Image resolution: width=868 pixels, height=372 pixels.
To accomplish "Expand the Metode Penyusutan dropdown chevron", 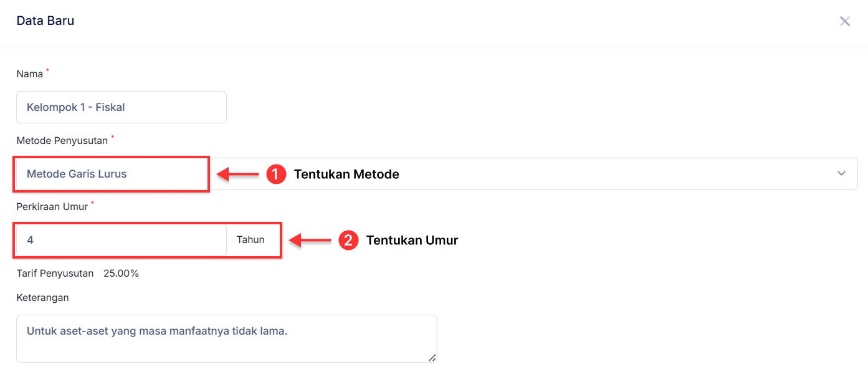I will [841, 174].
